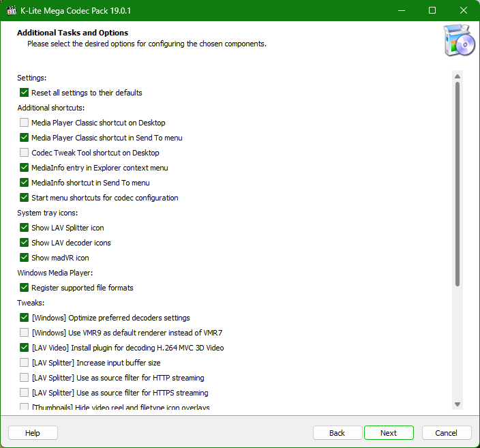This screenshot has width=480, height=448.
Task: Click the Tweaks: section label
Action: (x=31, y=303)
